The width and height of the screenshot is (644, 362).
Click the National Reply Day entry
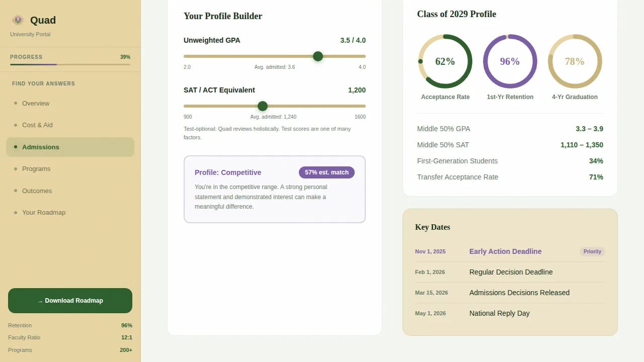499,313
